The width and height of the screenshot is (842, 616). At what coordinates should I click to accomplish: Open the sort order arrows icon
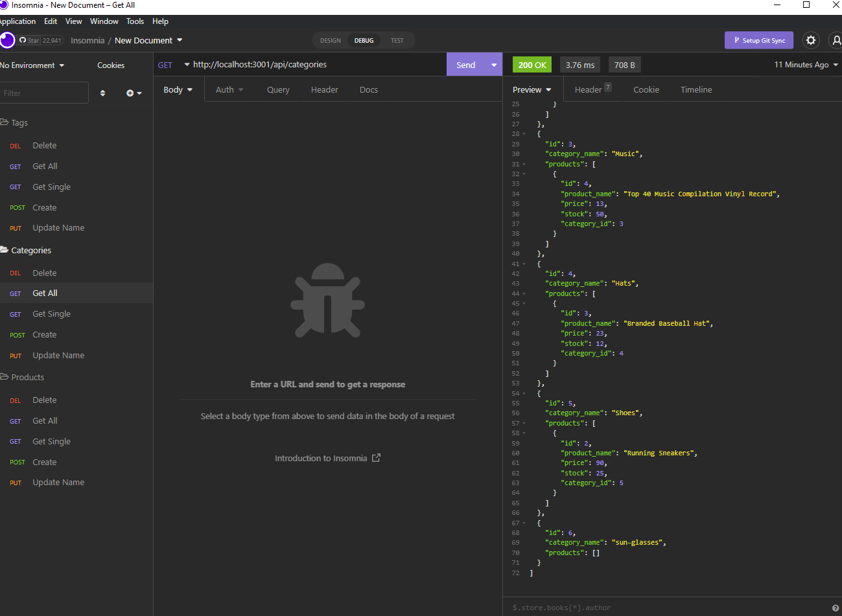tap(102, 93)
